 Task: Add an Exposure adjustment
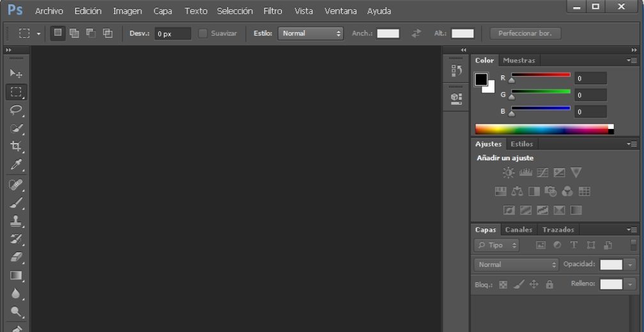tap(559, 172)
